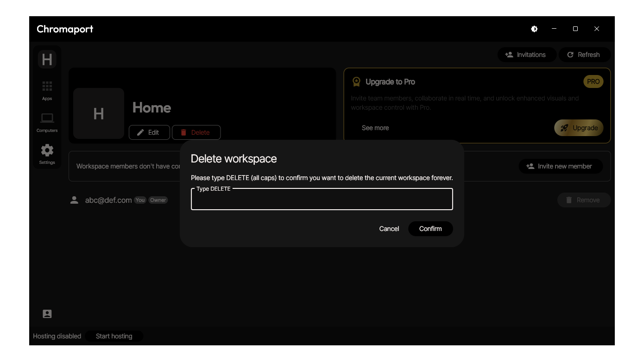Expand See more about Pro
The height and width of the screenshot is (362, 644).
pos(375,128)
